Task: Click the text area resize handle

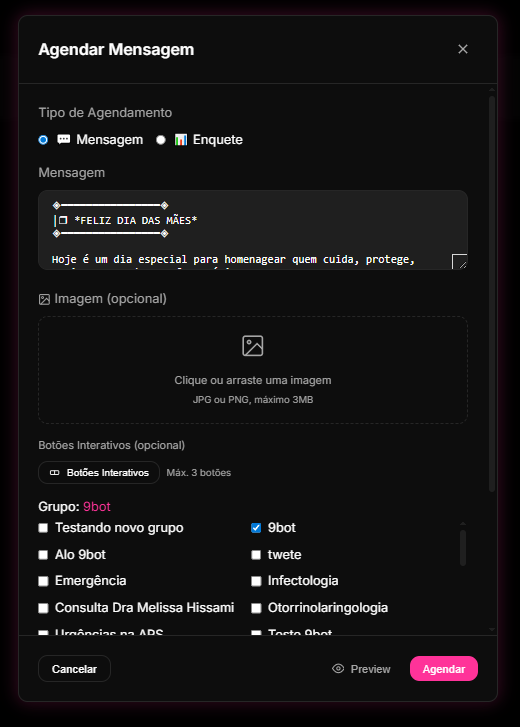Action: tap(459, 261)
